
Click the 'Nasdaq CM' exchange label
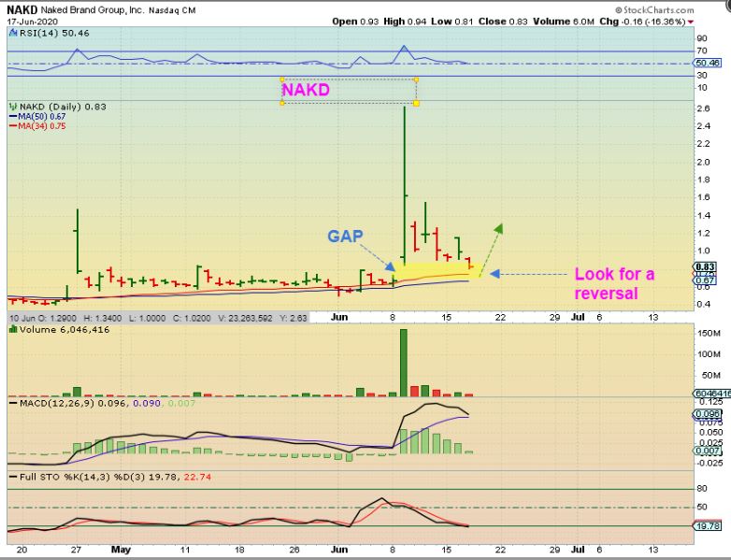[x=172, y=10]
